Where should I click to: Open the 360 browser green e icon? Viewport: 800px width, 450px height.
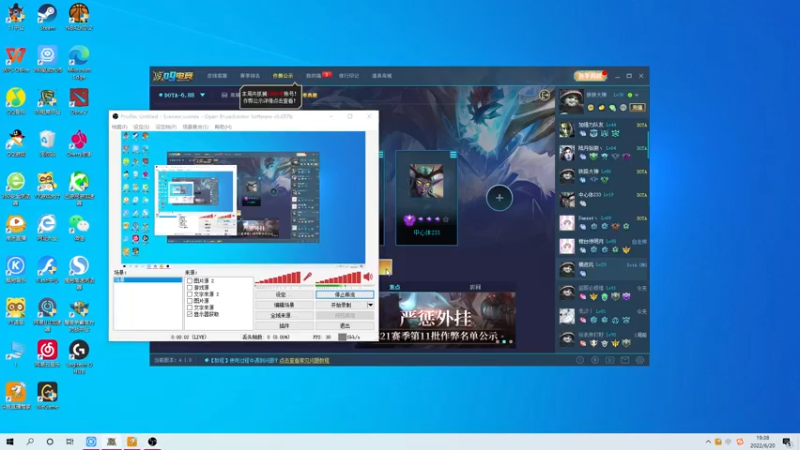[x=16, y=188]
